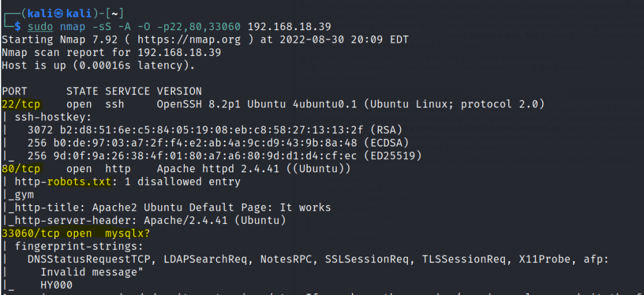Viewport: 644px width, 295px height.
Task: Click the highlighted 33060/tcp open text
Action: tap(43, 233)
